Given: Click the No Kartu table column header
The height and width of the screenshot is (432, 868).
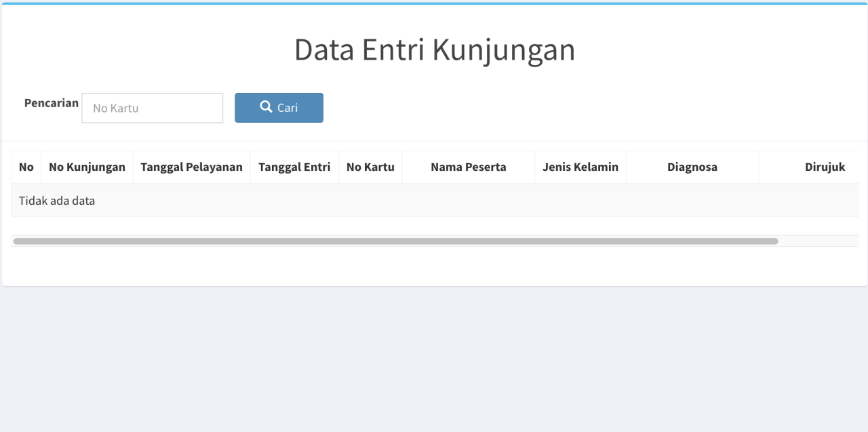Looking at the screenshot, I should coord(370,167).
